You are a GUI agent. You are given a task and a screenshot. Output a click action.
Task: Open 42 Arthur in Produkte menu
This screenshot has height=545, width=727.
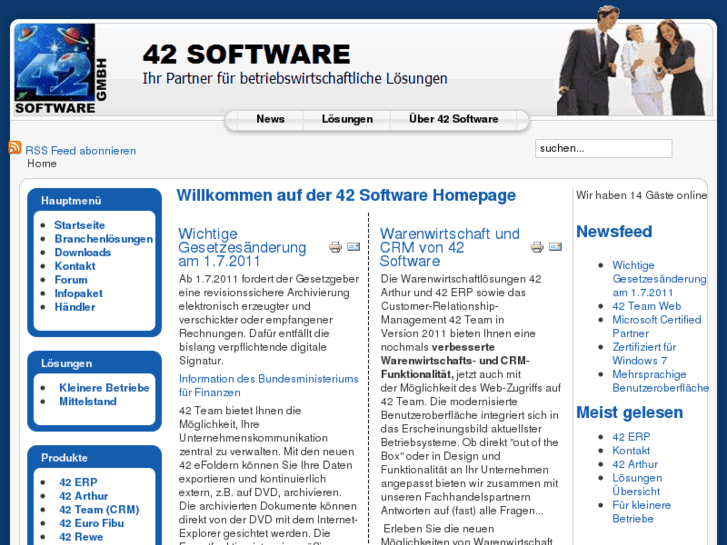84,496
